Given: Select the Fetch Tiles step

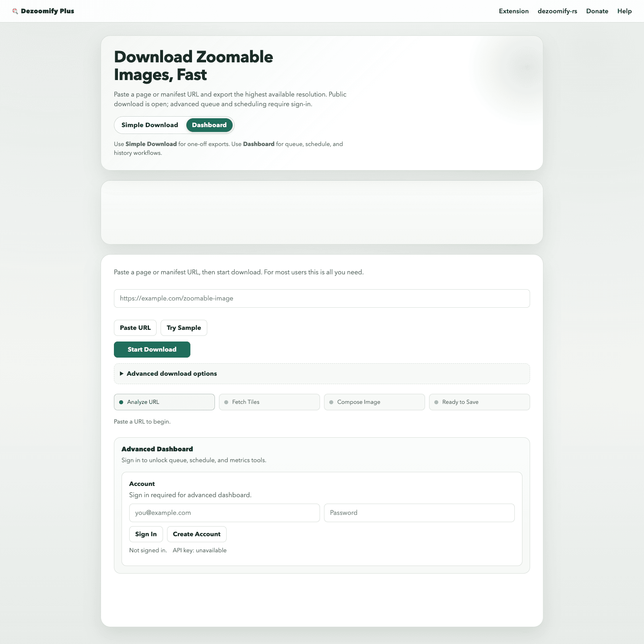Looking at the screenshot, I should 269,402.
